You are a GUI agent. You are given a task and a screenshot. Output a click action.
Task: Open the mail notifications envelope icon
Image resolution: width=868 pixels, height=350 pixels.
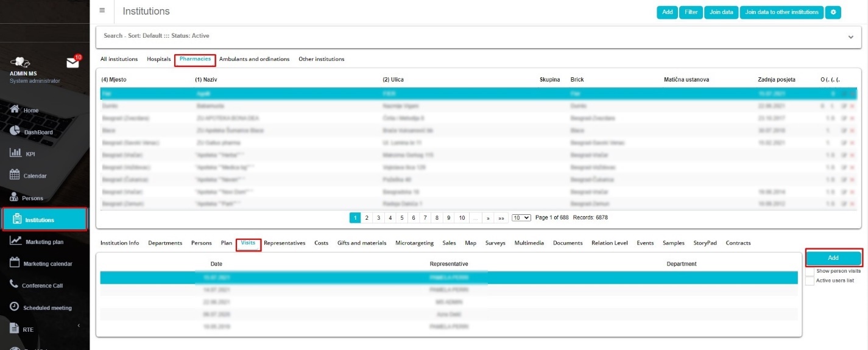(72, 63)
